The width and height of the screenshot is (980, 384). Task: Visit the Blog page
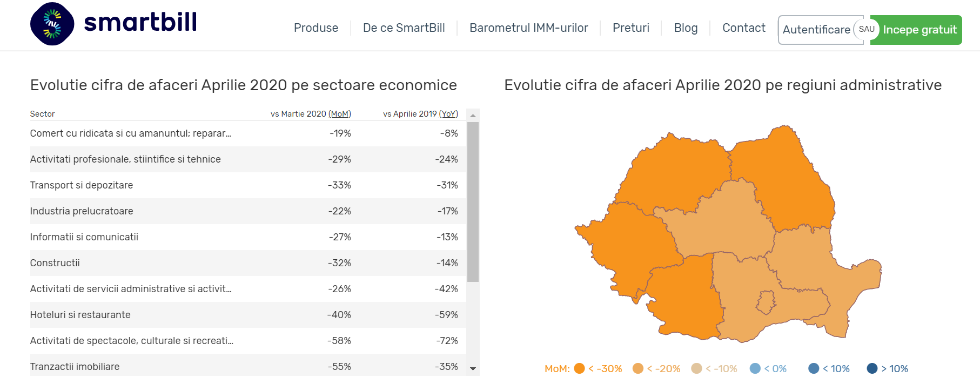click(x=685, y=28)
